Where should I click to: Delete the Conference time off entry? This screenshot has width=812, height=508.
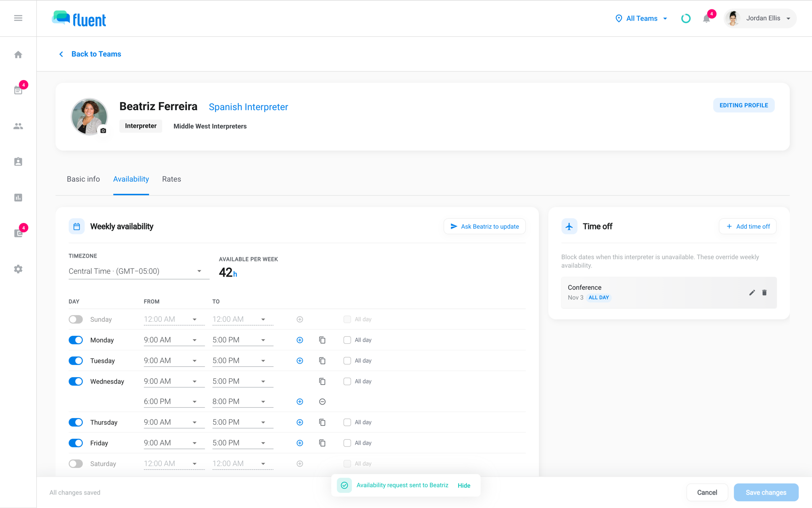pos(765,293)
